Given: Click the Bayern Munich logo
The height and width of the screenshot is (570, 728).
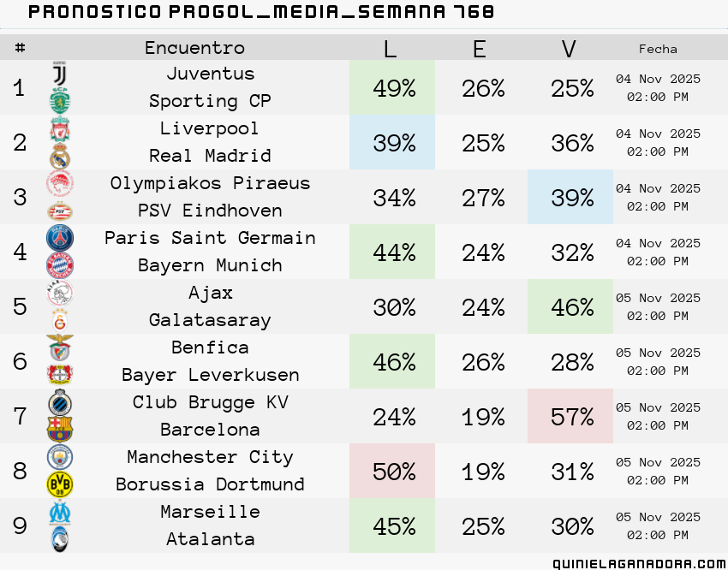Looking at the screenshot, I should pos(60,265).
